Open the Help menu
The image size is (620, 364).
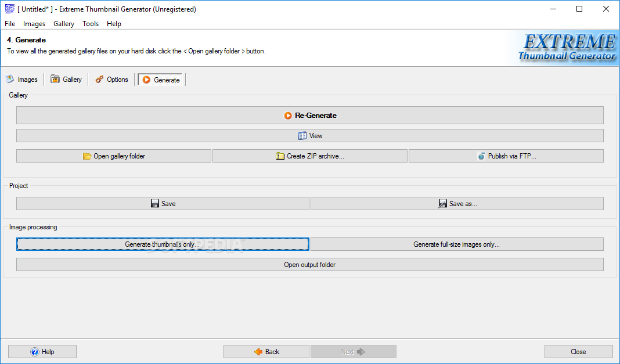pos(114,24)
